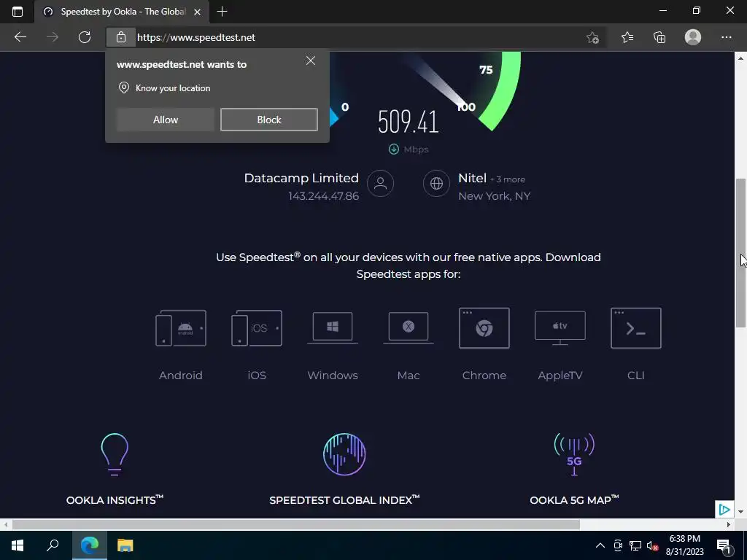Show hidden system tray icons
Image resolution: width=747 pixels, height=560 pixels.
(x=600, y=545)
